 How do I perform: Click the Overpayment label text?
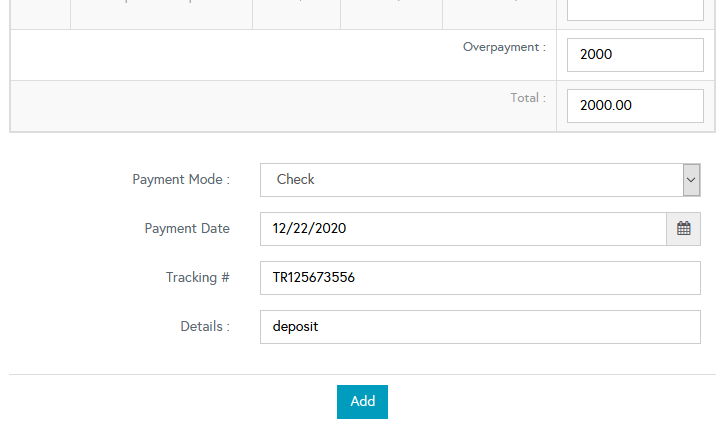pyautogui.click(x=504, y=47)
